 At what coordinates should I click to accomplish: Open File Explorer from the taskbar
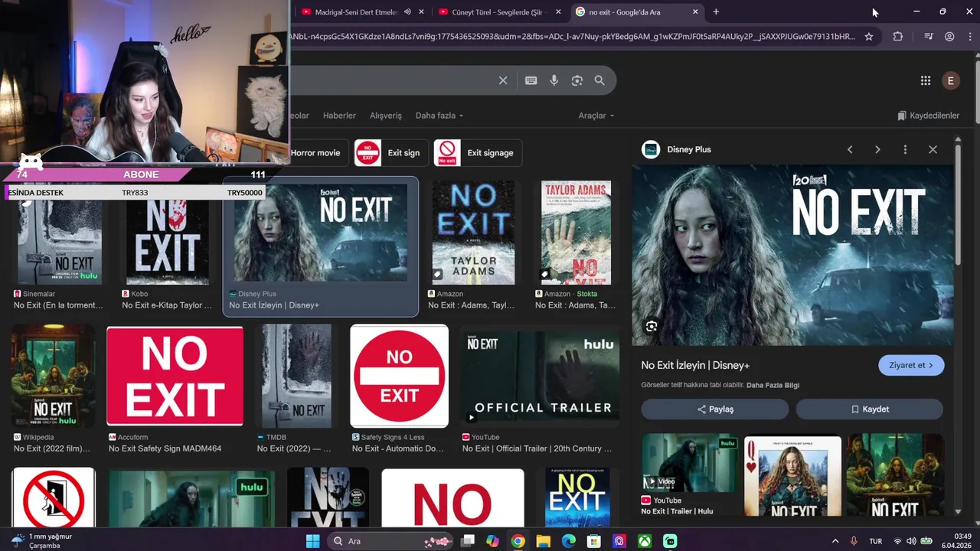coord(544,541)
